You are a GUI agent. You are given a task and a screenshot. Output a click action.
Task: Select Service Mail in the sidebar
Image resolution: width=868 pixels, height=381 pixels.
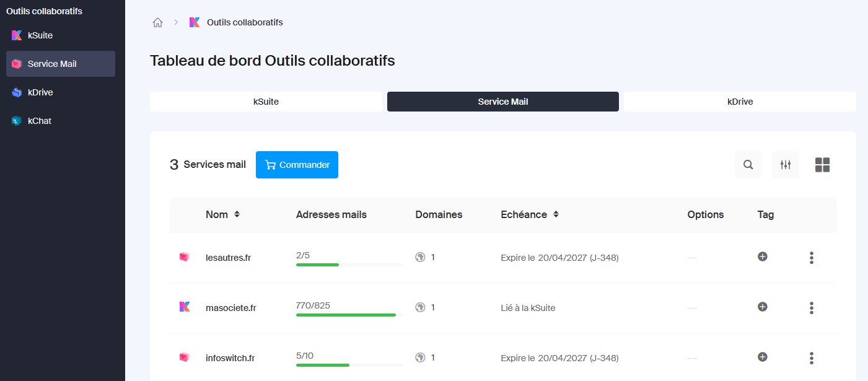[x=60, y=64]
